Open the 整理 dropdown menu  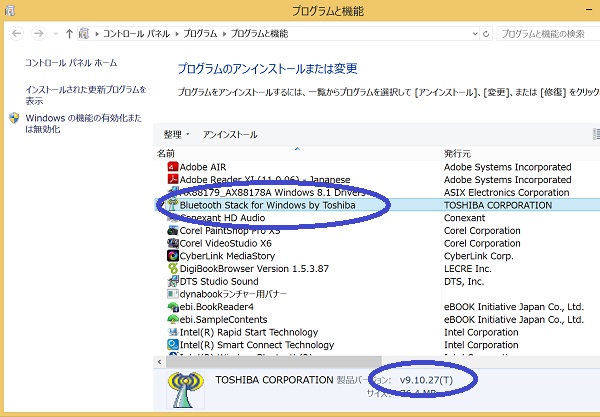coord(176,134)
